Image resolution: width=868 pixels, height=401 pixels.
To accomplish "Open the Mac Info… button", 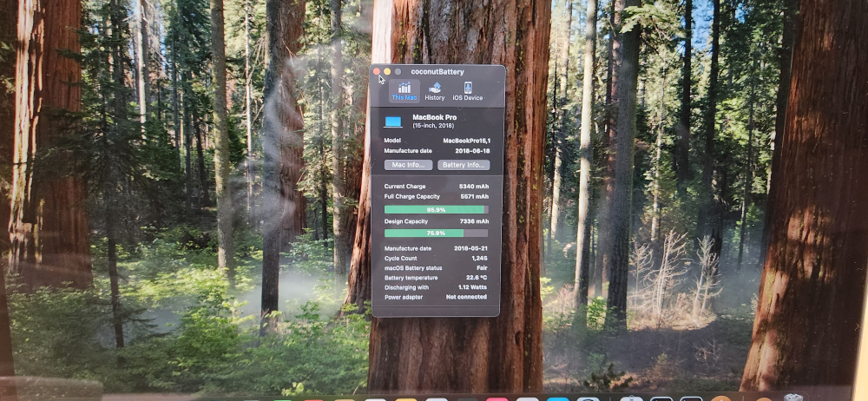I will point(409,165).
